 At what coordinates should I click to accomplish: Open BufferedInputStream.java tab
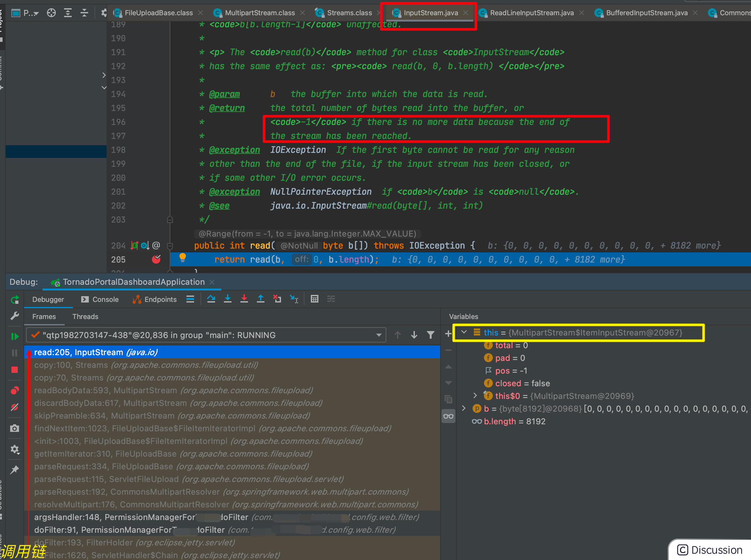click(646, 13)
